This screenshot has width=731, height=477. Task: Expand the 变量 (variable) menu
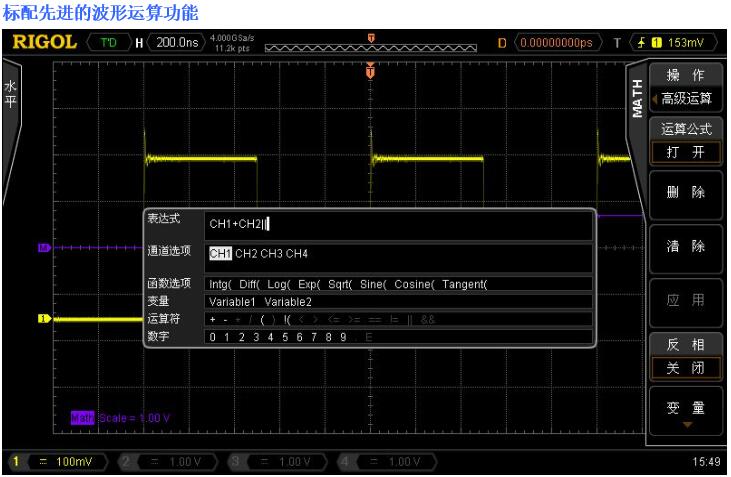point(684,413)
